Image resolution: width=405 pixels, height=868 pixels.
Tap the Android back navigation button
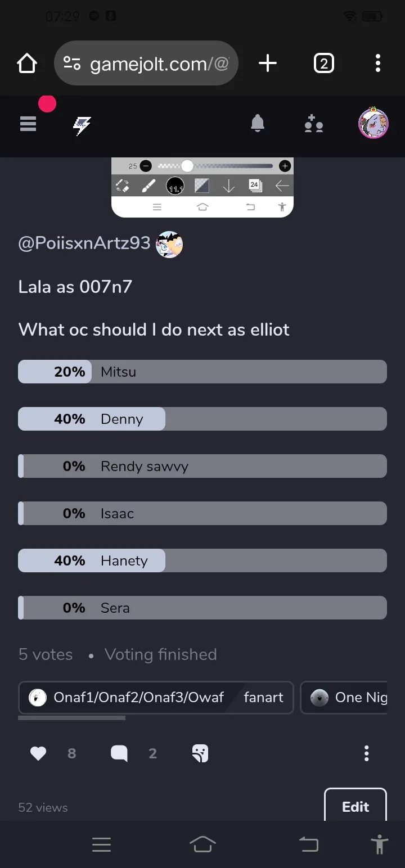308,844
